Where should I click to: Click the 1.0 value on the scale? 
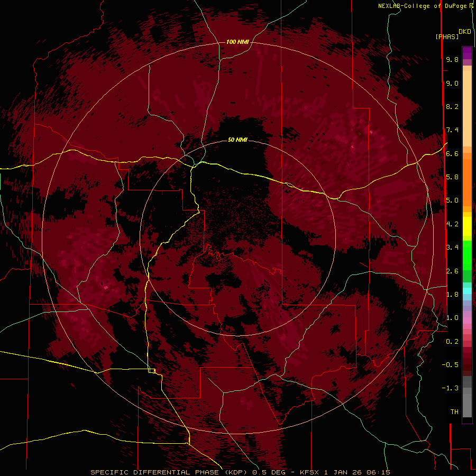coord(452,318)
